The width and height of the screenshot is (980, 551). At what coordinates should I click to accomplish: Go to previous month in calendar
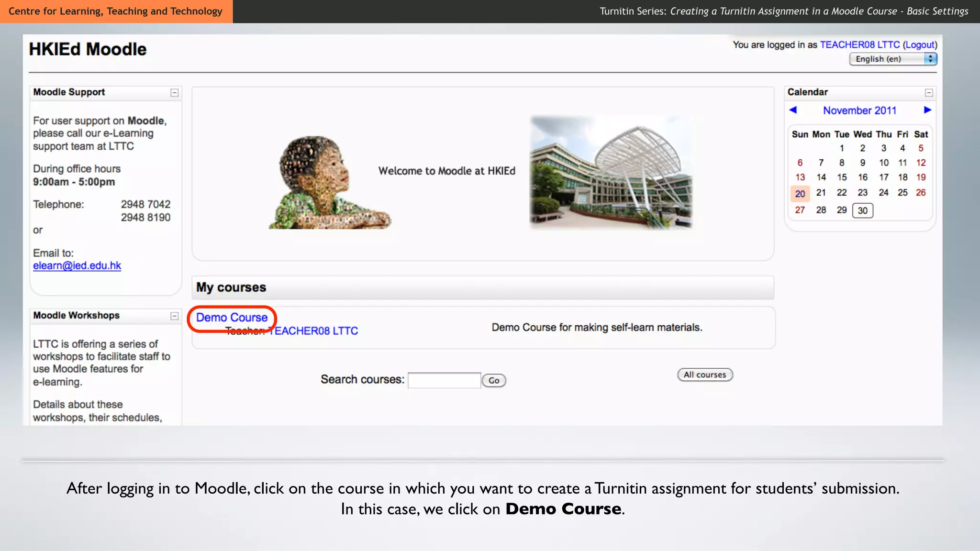(x=793, y=110)
